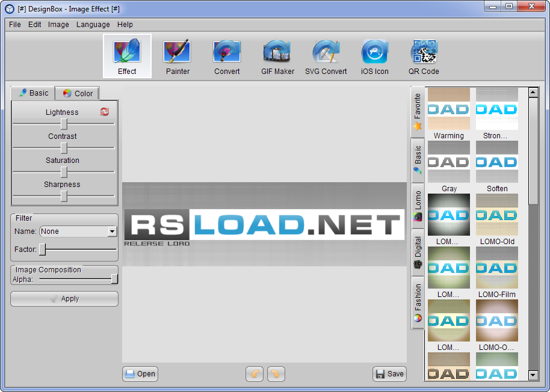Apply the Soften effect thumbnail

point(496,162)
